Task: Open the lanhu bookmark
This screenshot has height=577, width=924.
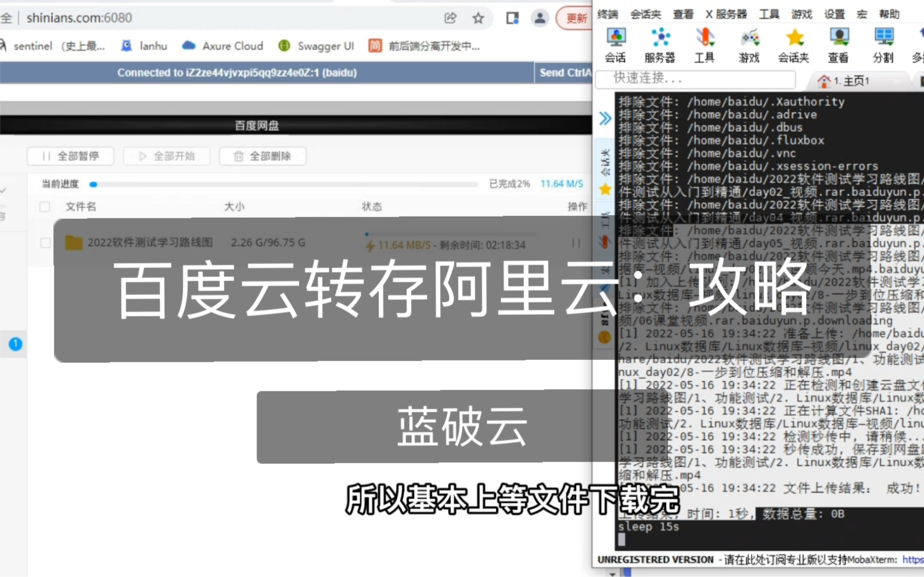Action: [144, 46]
